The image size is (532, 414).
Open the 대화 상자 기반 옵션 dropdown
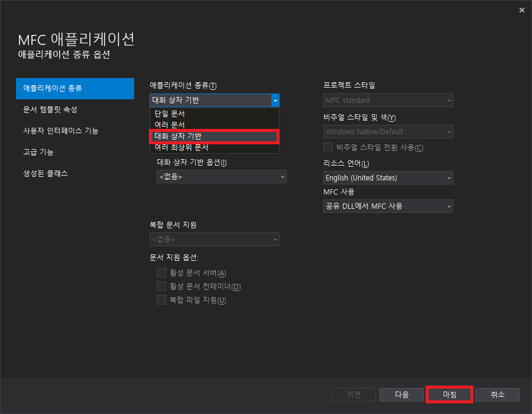click(222, 176)
